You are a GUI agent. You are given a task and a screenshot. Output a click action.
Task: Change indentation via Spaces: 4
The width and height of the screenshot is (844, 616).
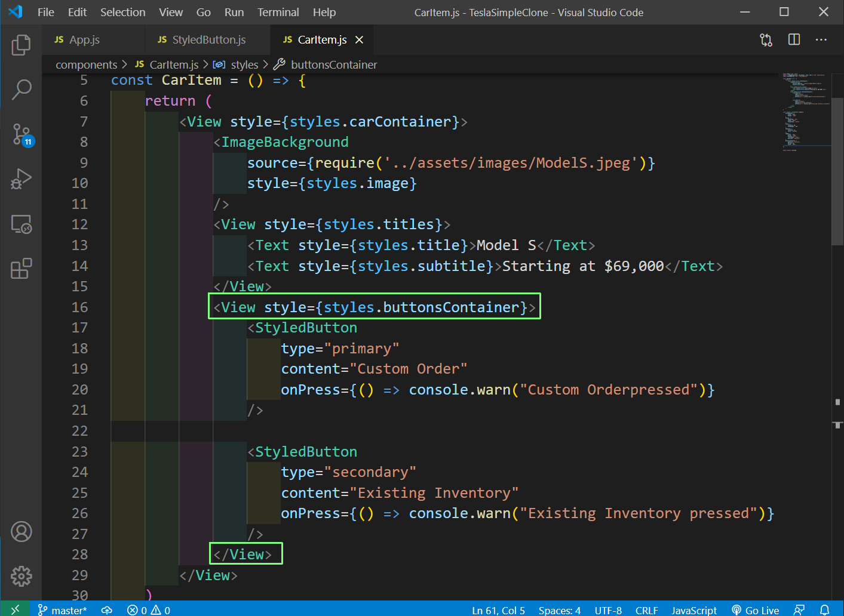(560, 610)
